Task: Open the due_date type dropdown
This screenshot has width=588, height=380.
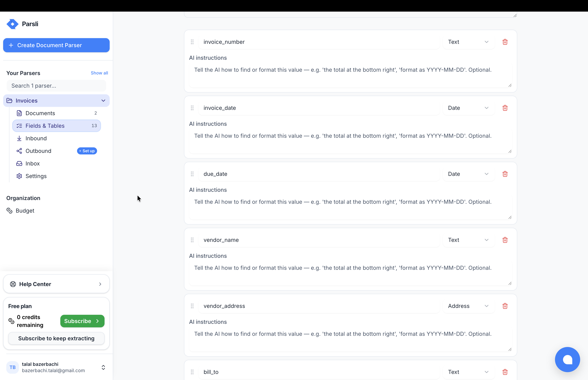Action: pyautogui.click(x=469, y=174)
